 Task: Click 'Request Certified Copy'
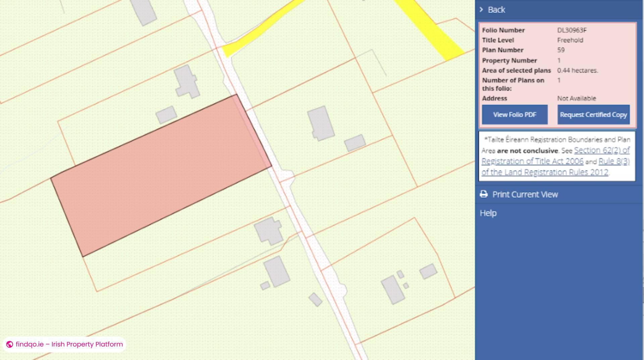point(593,114)
